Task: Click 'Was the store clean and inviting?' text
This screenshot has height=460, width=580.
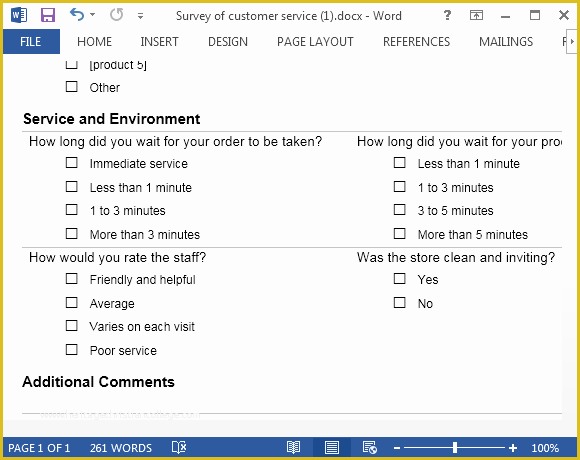Action: [x=456, y=257]
